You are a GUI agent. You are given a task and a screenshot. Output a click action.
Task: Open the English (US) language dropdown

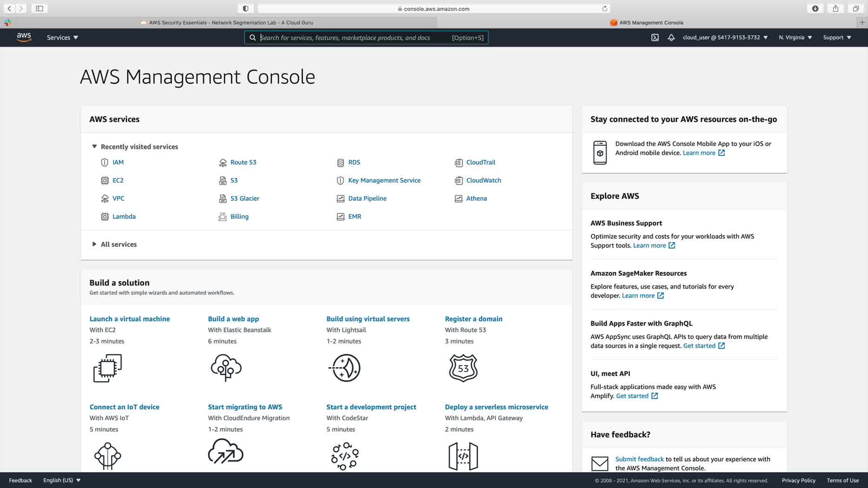(x=62, y=480)
